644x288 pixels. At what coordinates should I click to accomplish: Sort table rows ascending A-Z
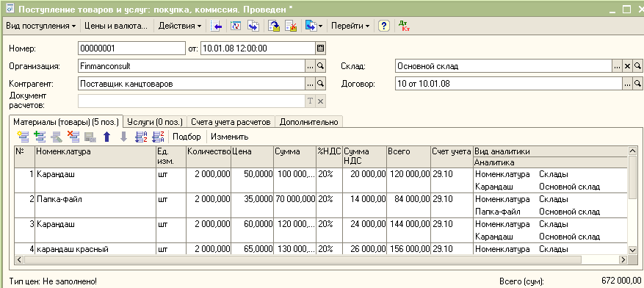(x=141, y=137)
